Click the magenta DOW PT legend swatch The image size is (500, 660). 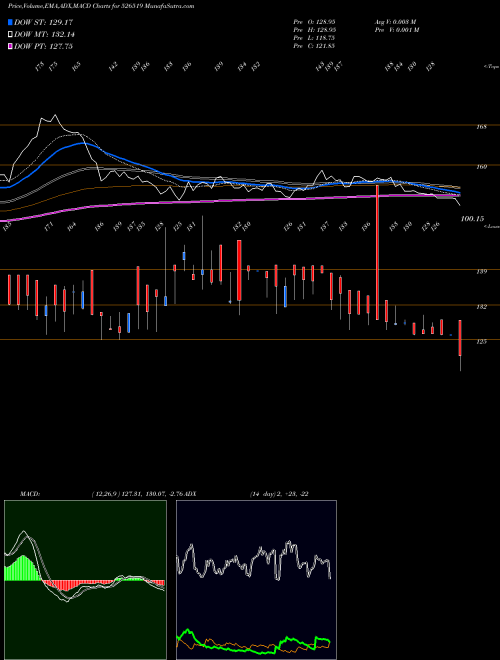[x=11, y=46]
